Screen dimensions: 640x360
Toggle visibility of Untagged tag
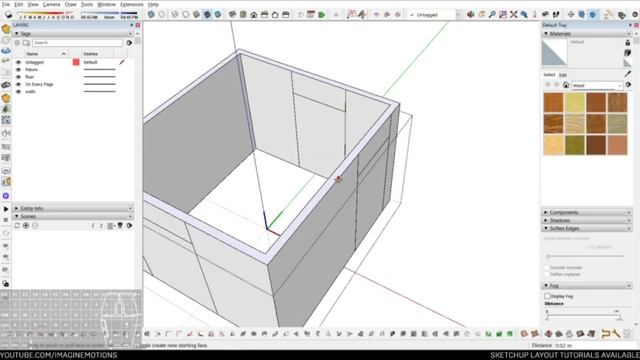(18, 62)
